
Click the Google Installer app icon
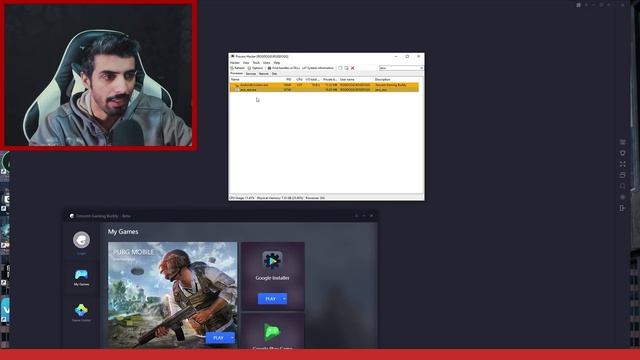pos(272,260)
